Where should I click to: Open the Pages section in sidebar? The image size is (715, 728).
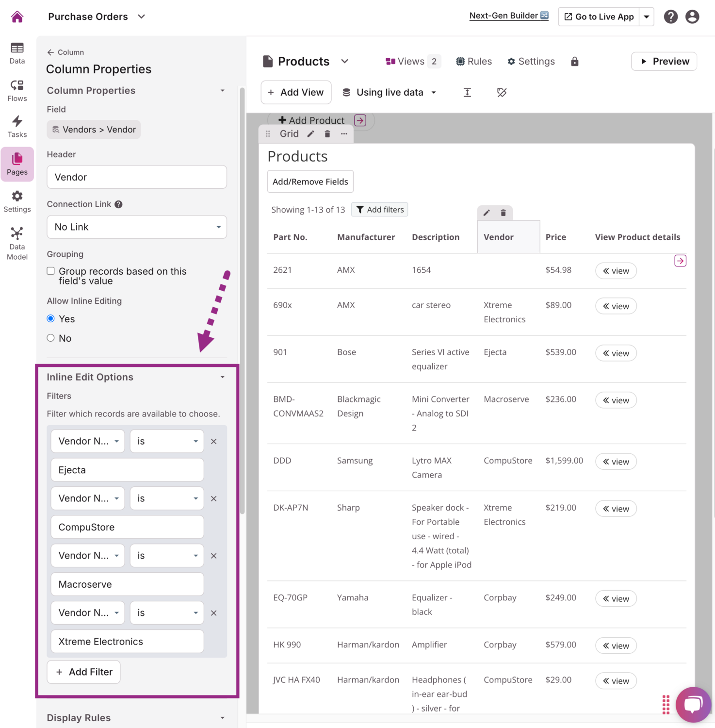click(17, 164)
